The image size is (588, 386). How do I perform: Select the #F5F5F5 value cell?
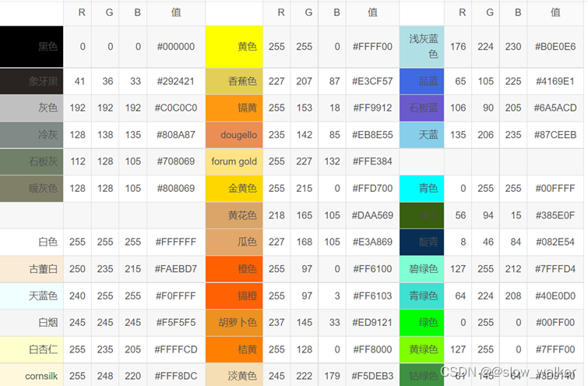176,323
